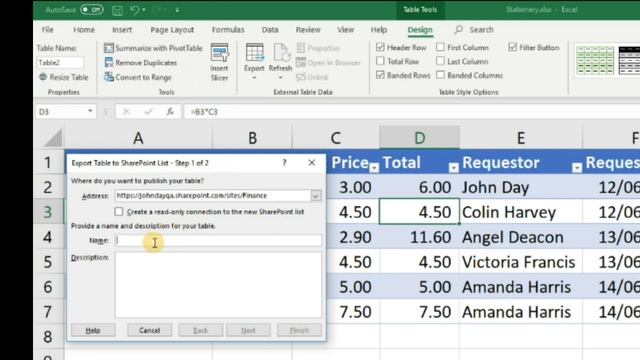Check Create a read-only connection checkbox
This screenshot has height=360, width=640.
click(x=119, y=211)
